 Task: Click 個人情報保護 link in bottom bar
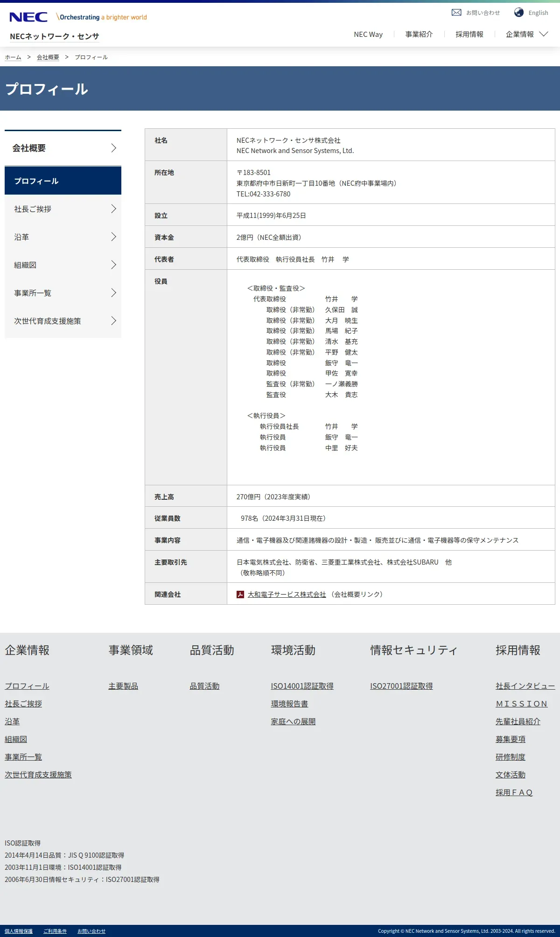click(19, 931)
